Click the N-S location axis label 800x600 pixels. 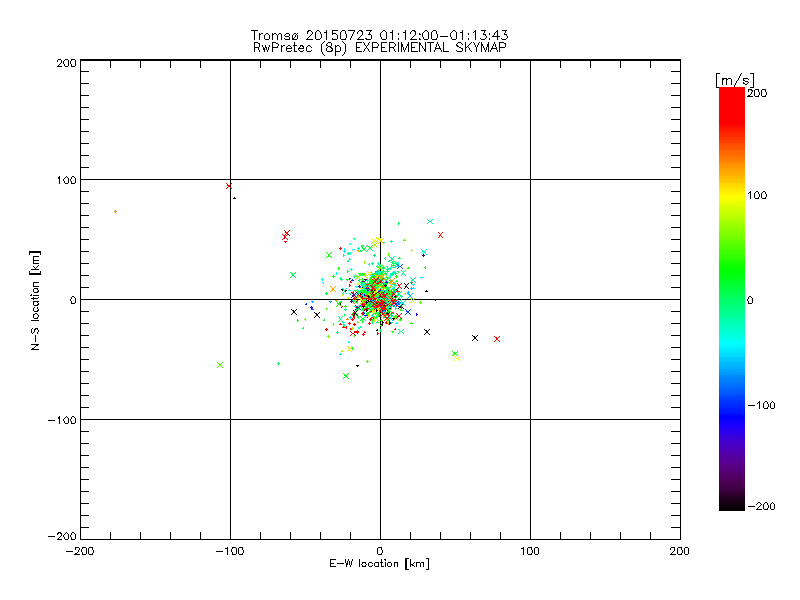coord(35,300)
